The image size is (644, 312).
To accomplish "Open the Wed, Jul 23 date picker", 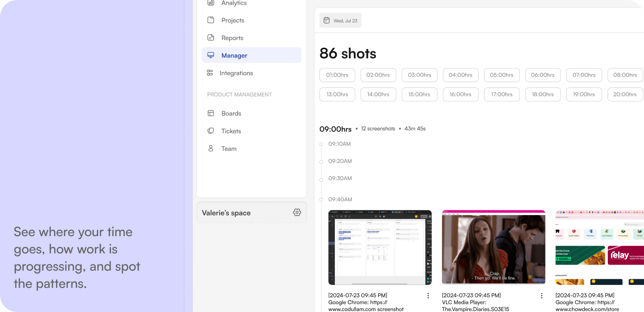I will [340, 20].
